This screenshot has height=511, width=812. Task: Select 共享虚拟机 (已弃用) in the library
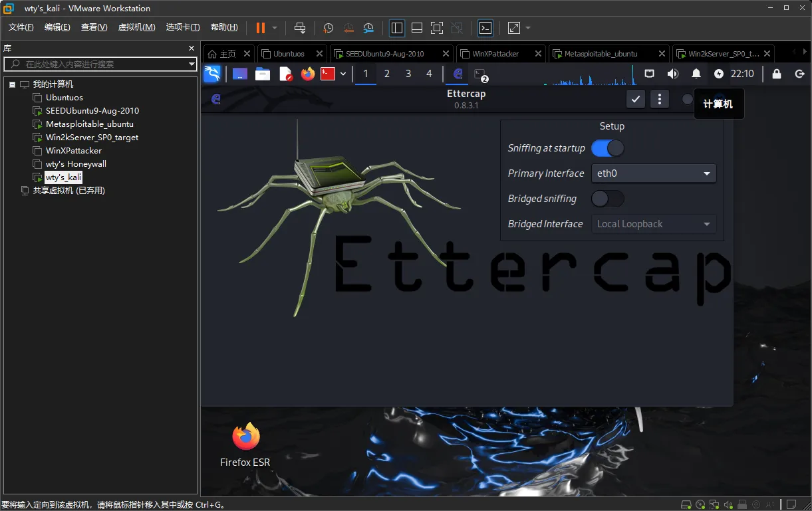69,191
